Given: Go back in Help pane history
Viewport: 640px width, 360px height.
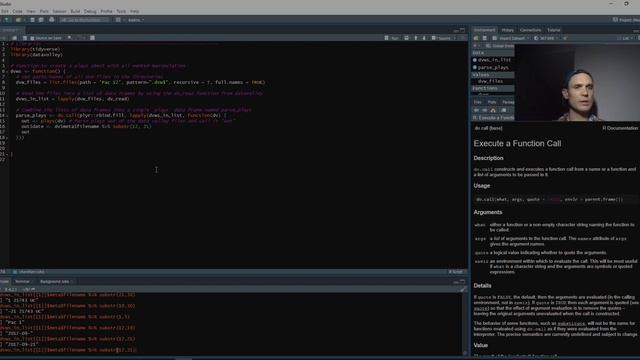Looking at the screenshot, I should point(476,110).
